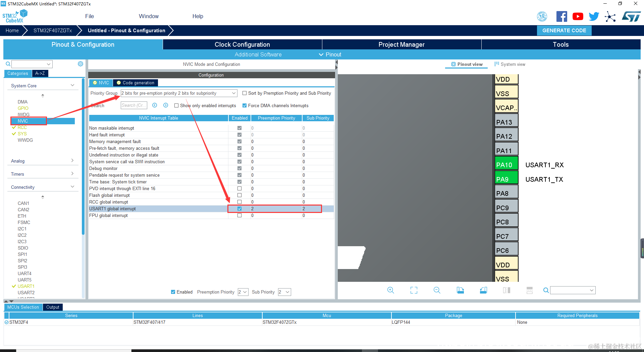Image resolution: width=644 pixels, height=352 pixels.
Task: Click the STM32CubeMX logo
Action: point(15,16)
